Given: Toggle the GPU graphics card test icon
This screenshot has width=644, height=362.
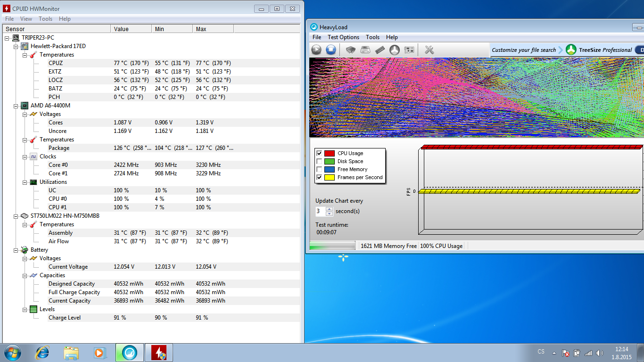Looking at the screenshot, I should [x=409, y=49].
